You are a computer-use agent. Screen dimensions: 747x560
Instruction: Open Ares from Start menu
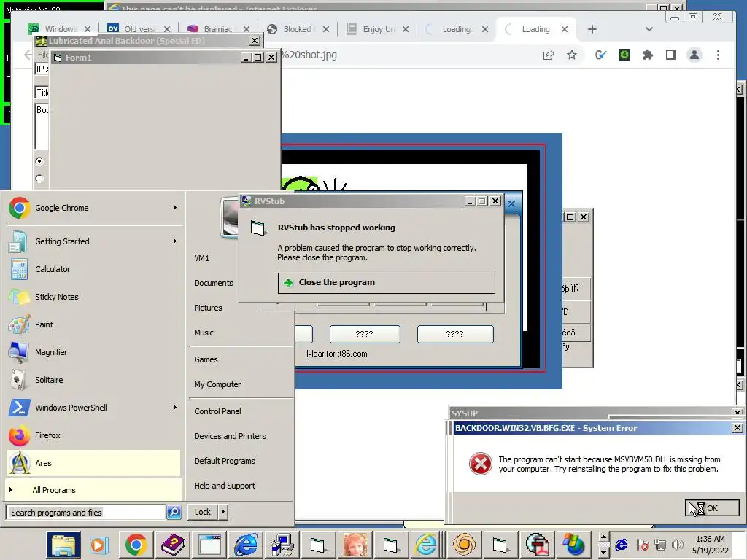click(x=93, y=463)
